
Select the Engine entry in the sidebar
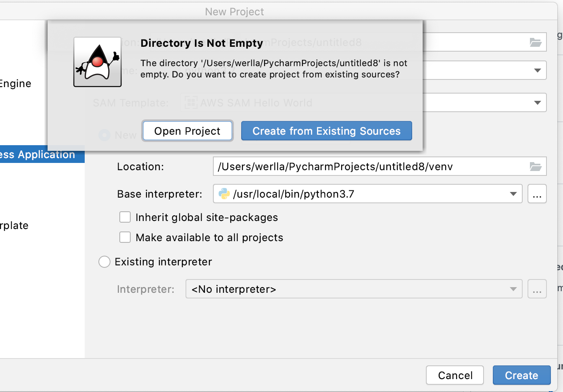coord(16,83)
